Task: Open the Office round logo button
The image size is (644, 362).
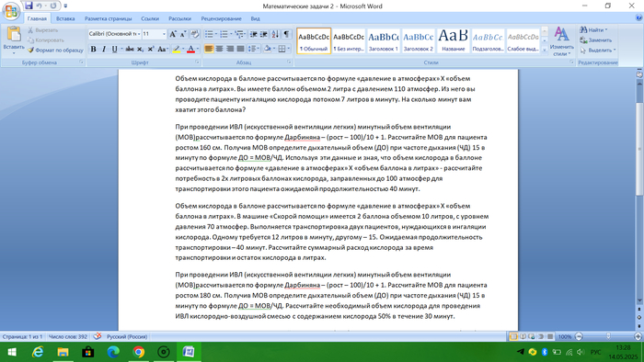Action: pos(11,11)
